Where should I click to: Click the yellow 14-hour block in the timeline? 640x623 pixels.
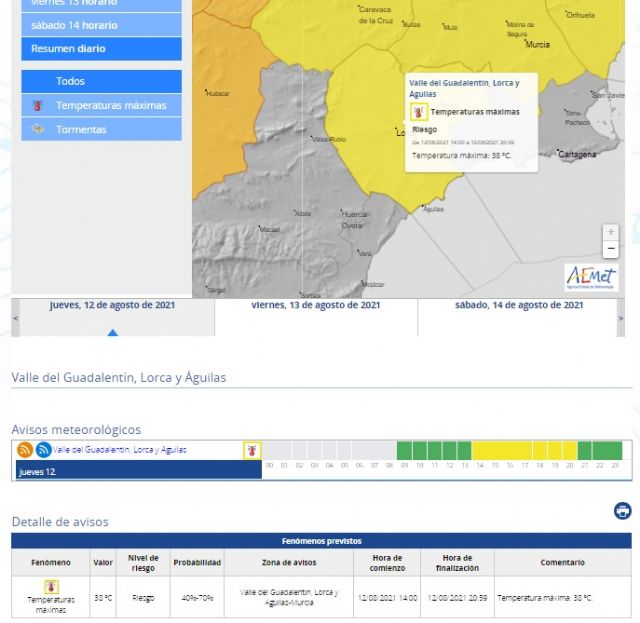tap(480, 450)
